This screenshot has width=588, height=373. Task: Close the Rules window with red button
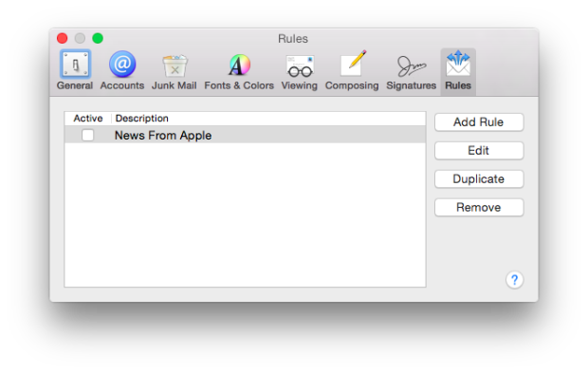click(x=63, y=38)
